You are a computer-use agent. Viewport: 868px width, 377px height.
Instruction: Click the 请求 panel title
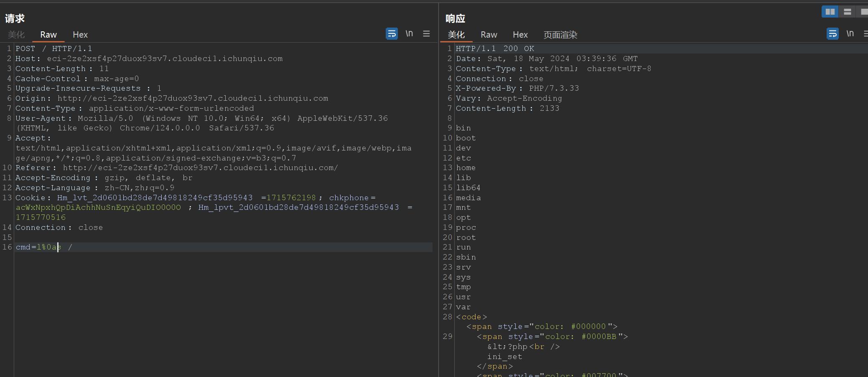tap(15, 18)
